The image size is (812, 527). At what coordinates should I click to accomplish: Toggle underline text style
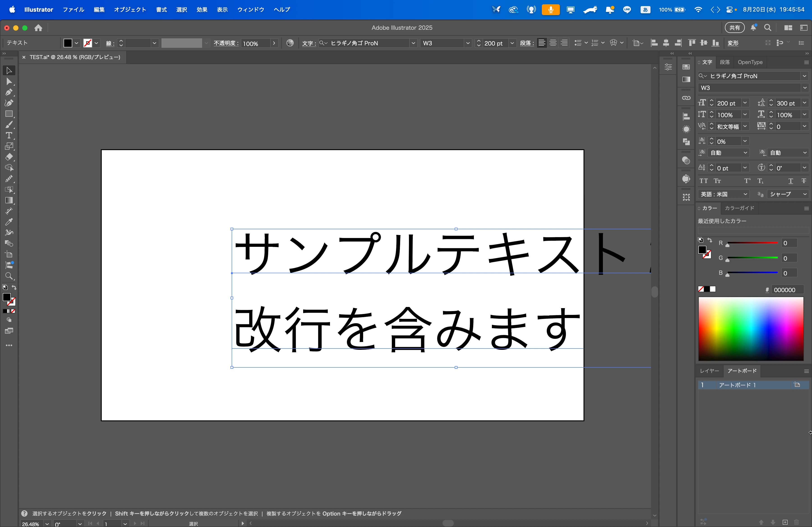pos(791,181)
